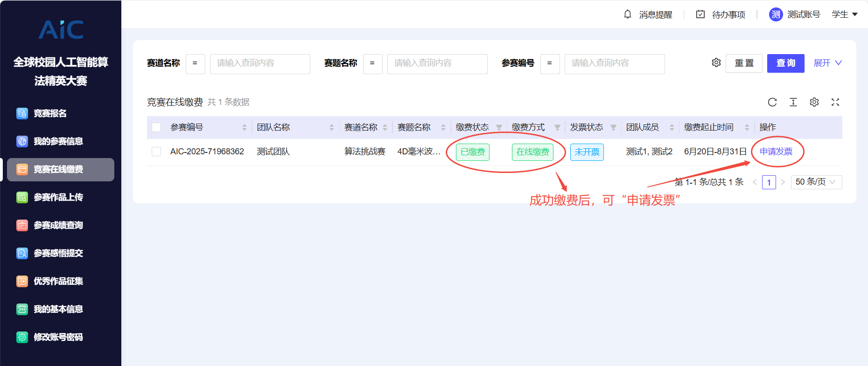This screenshot has width=868, height=366.
Task: Filter by 缴费状态 funnel icon
Action: [x=499, y=128]
